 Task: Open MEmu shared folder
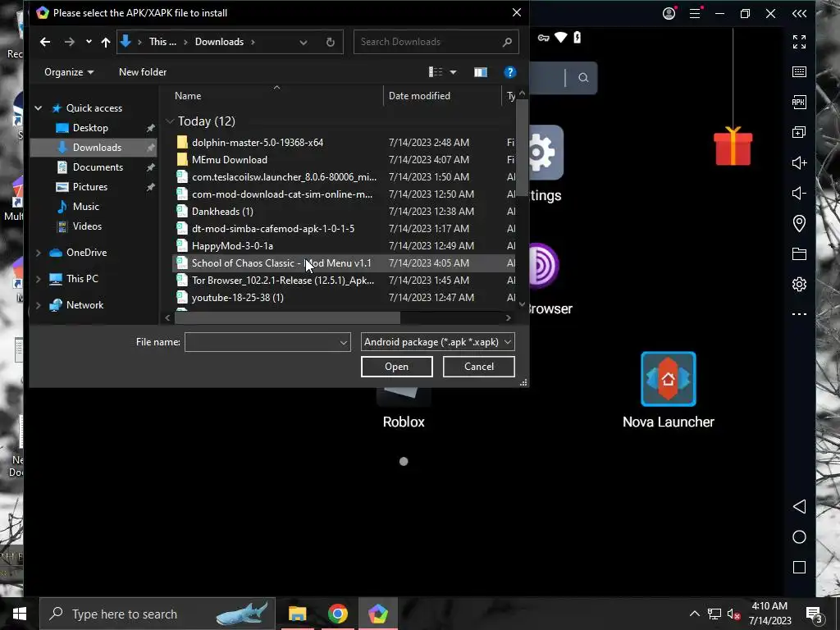click(x=799, y=254)
